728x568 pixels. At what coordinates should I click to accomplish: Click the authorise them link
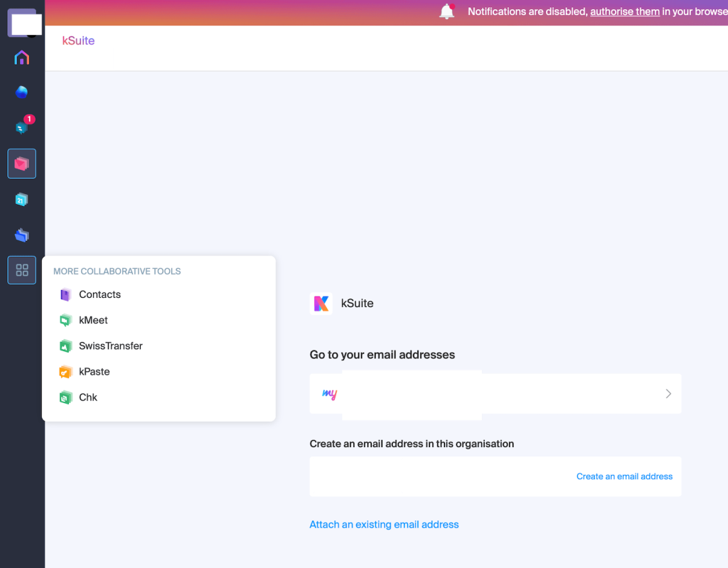(624, 11)
